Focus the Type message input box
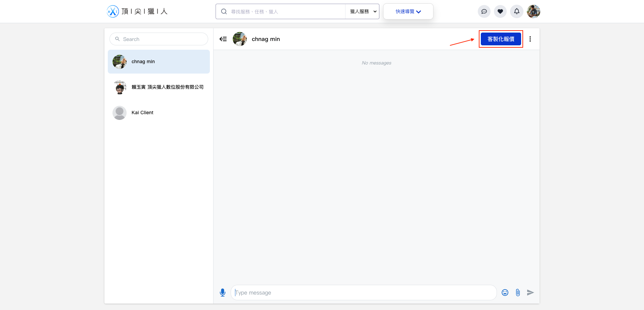 pos(363,293)
